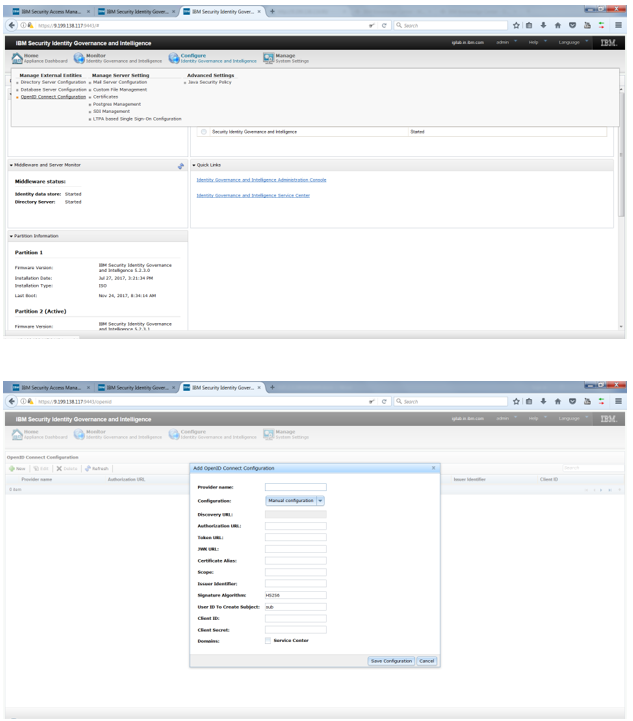Click the Delete icon in the OpenID toolbar
The width and height of the screenshot is (633, 721).
(59, 469)
